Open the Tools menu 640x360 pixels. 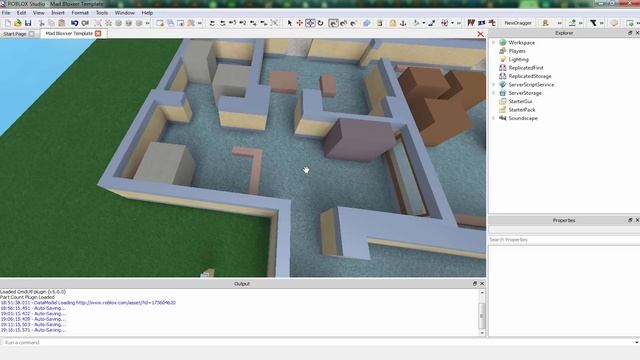point(102,13)
